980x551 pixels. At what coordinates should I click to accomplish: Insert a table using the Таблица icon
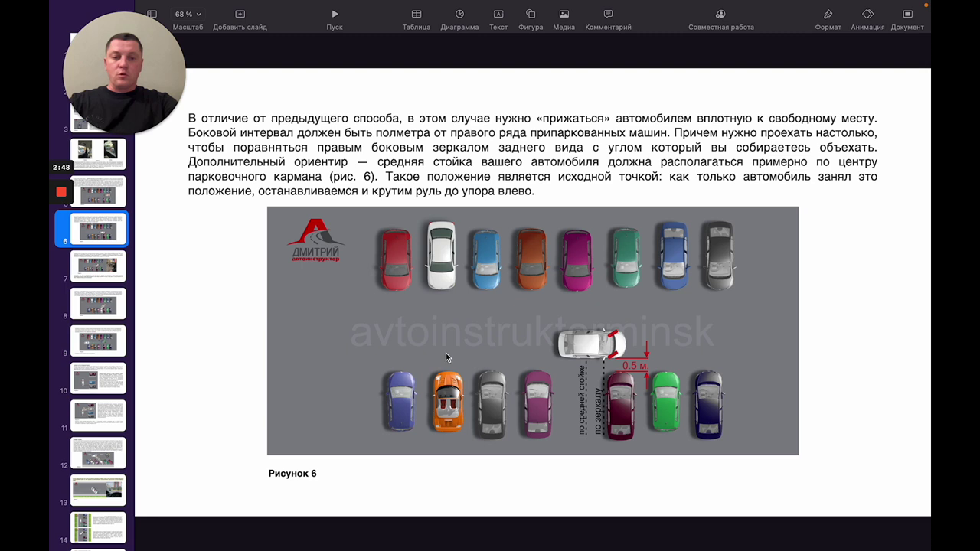click(416, 14)
